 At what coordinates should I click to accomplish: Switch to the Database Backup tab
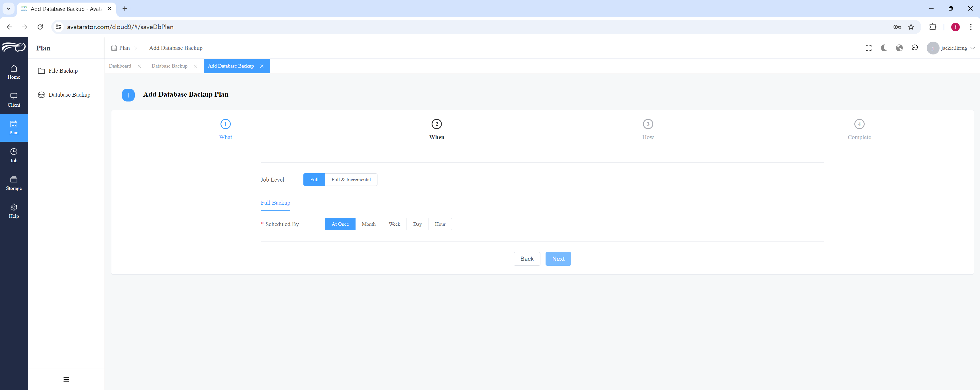169,66
